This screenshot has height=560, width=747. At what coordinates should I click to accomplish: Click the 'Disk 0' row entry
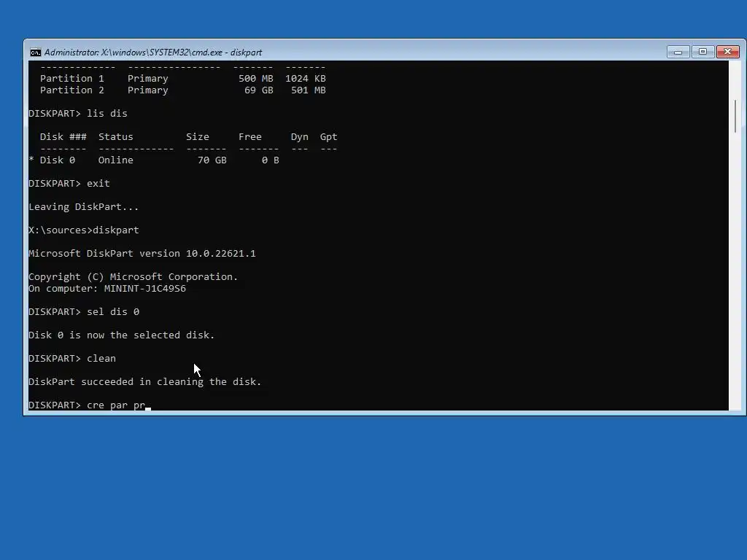[x=57, y=160]
